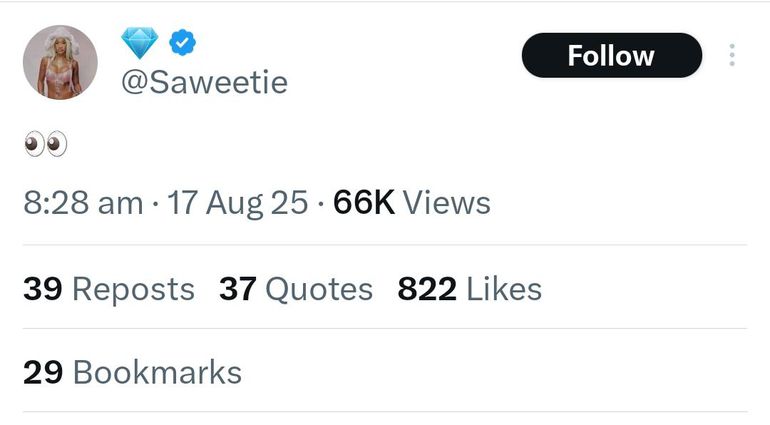Open the @Saweetie handle link

point(204,82)
